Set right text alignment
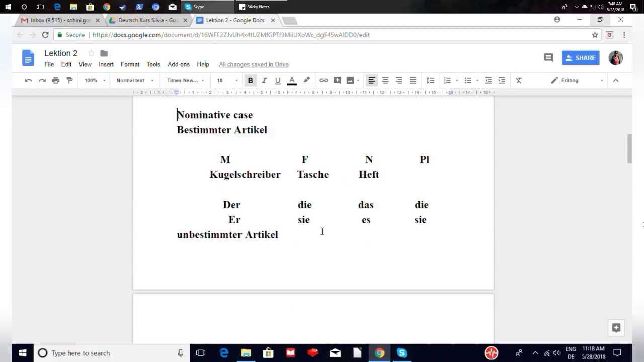The width and height of the screenshot is (644, 362). (x=399, y=80)
